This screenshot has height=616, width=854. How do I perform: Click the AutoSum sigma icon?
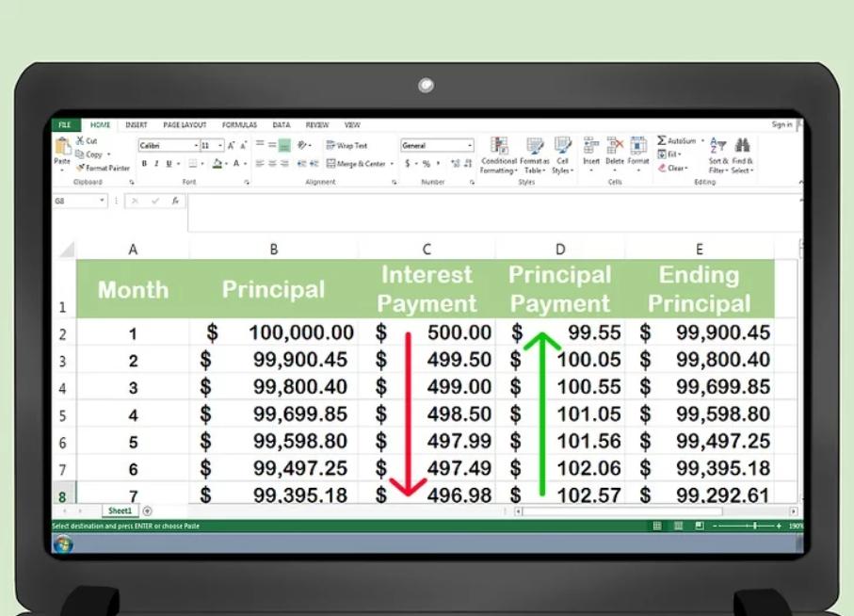pyautogui.click(x=662, y=140)
